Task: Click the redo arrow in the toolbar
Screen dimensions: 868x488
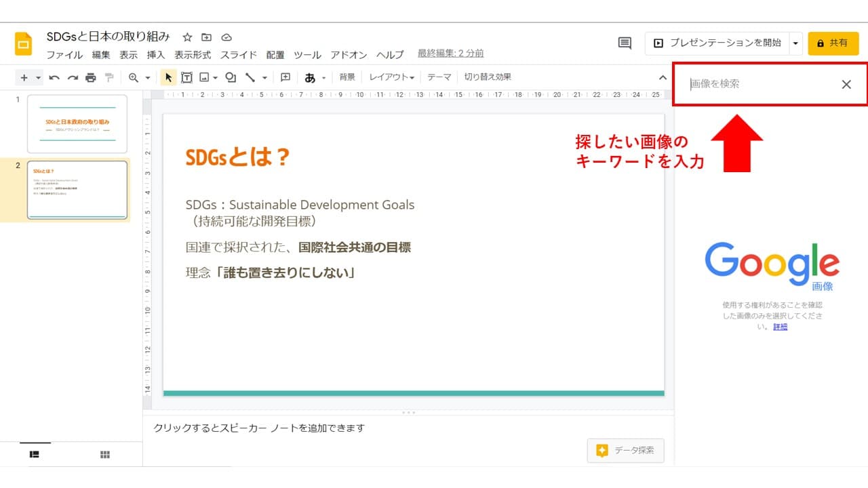Action: tap(73, 78)
